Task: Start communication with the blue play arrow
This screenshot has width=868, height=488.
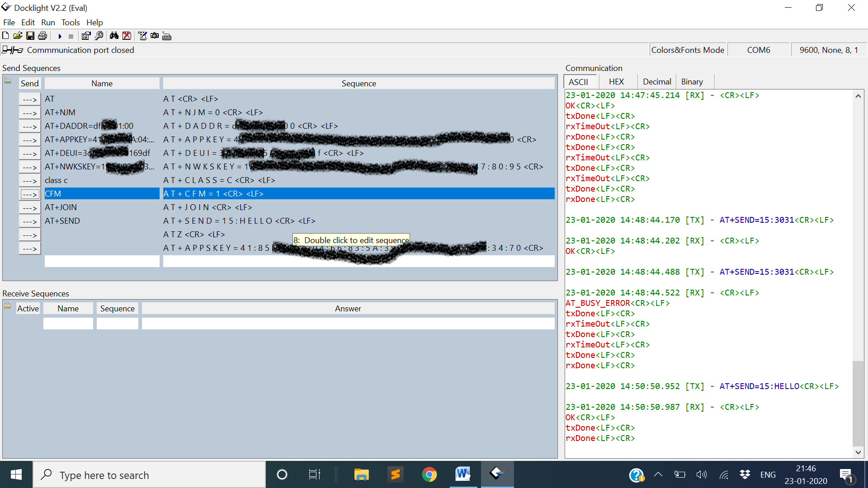Action: (x=60, y=36)
